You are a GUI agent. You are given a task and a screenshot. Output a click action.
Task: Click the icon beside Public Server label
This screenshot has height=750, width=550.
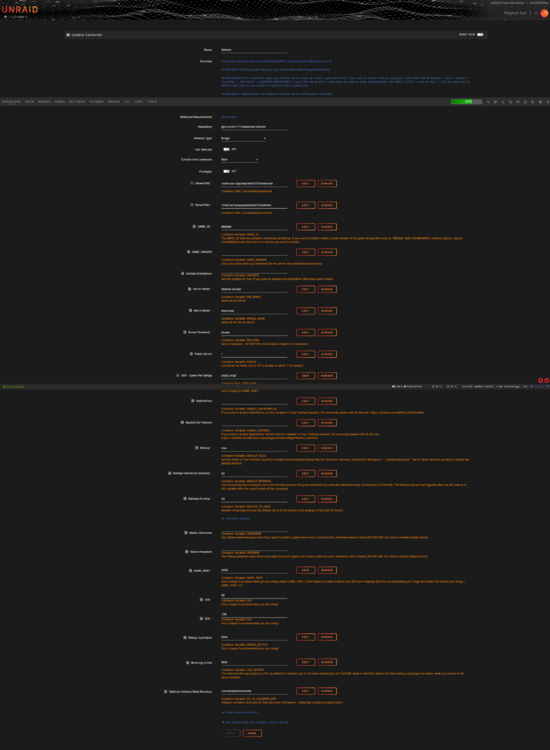coord(191,353)
